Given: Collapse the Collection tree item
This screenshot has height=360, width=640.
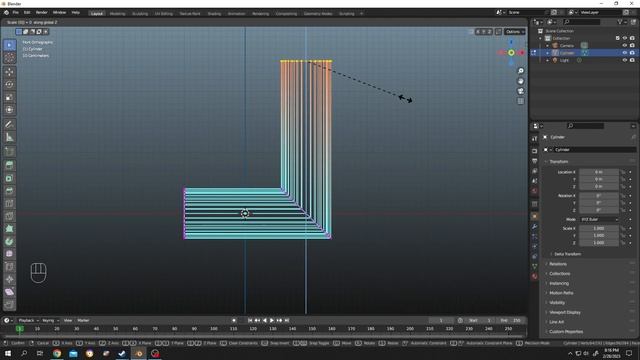Looking at the screenshot, I should [x=540, y=38].
